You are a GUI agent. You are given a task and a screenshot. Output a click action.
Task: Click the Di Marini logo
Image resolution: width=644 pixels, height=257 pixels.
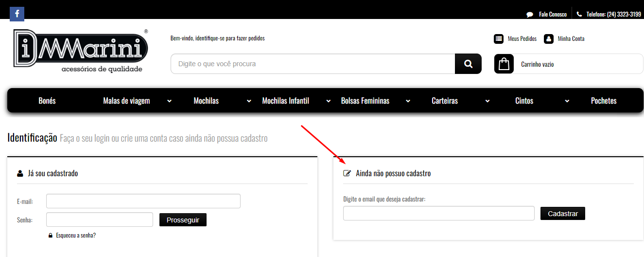point(80,51)
